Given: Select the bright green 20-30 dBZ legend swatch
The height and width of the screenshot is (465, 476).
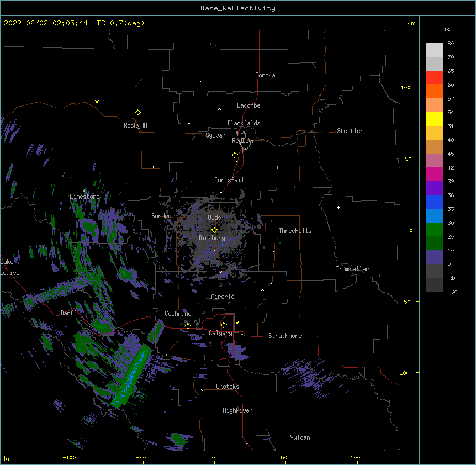Looking at the screenshot, I should coord(434,230).
